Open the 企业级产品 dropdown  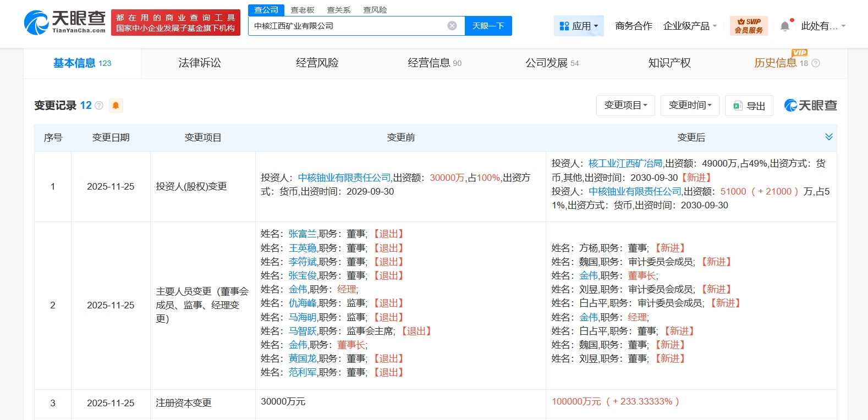point(690,26)
